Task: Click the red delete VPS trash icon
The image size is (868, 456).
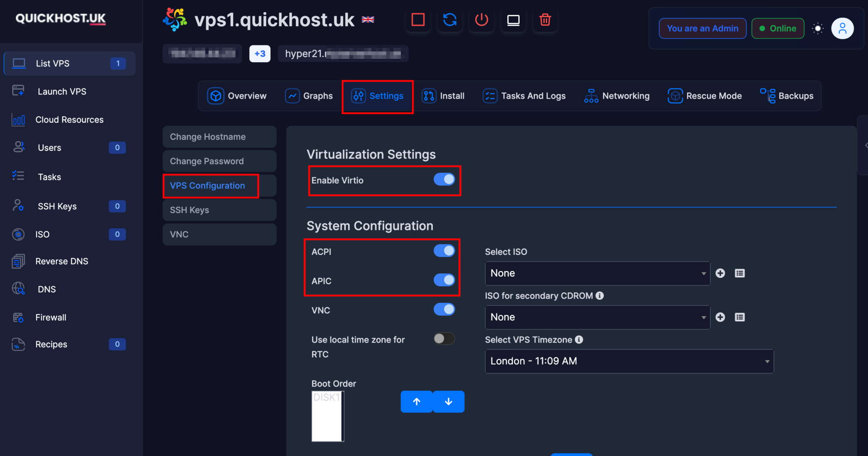Action: pos(545,20)
